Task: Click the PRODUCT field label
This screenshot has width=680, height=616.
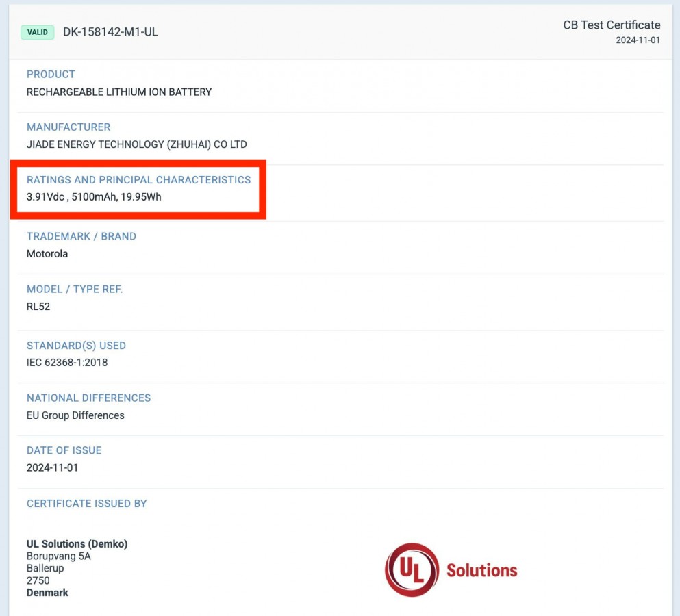Action: tap(51, 74)
